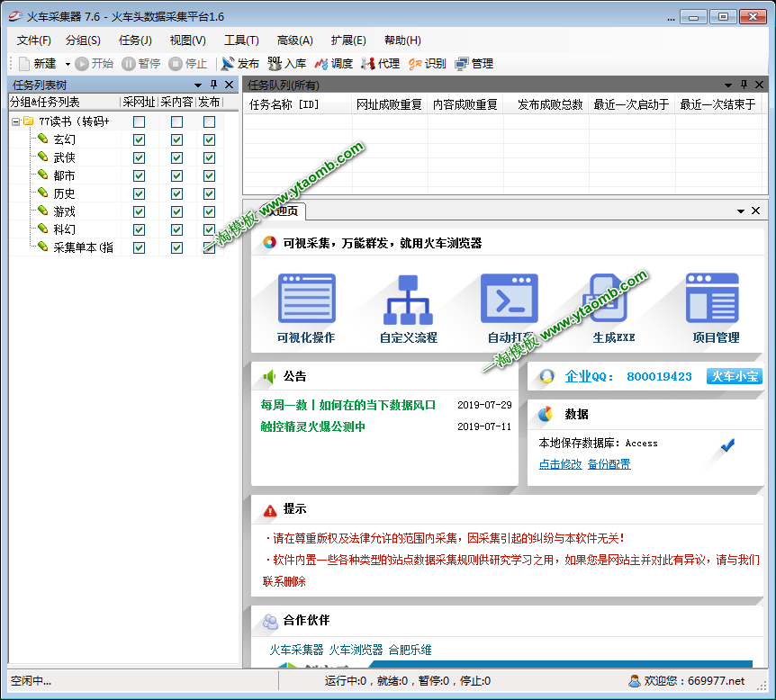Click the 项目管理 icon

(713, 298)
